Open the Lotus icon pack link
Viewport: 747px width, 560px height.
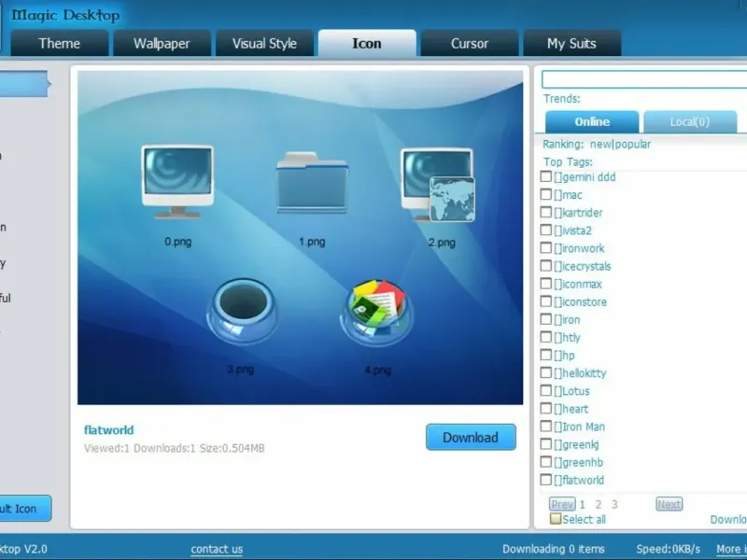click(x=571, y=391)
